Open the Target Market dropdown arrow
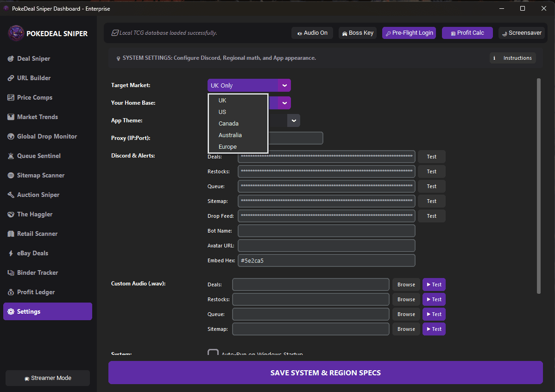This screenshot has height=392, width=555. click(x=284, y=86)
